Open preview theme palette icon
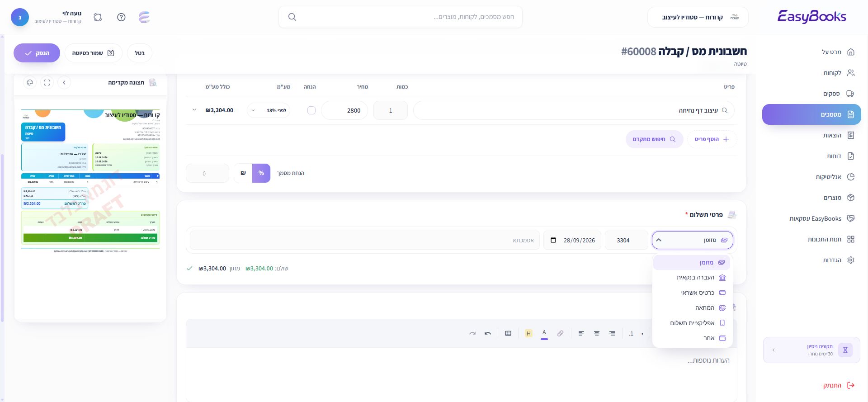This screenshot has width=868, height=402. [x=30, y=83]
